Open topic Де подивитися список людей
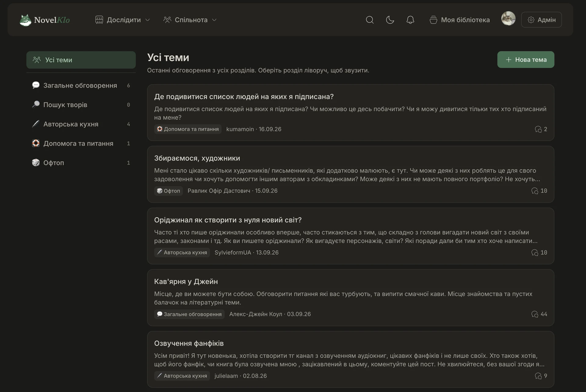 (x=244, y=97)
